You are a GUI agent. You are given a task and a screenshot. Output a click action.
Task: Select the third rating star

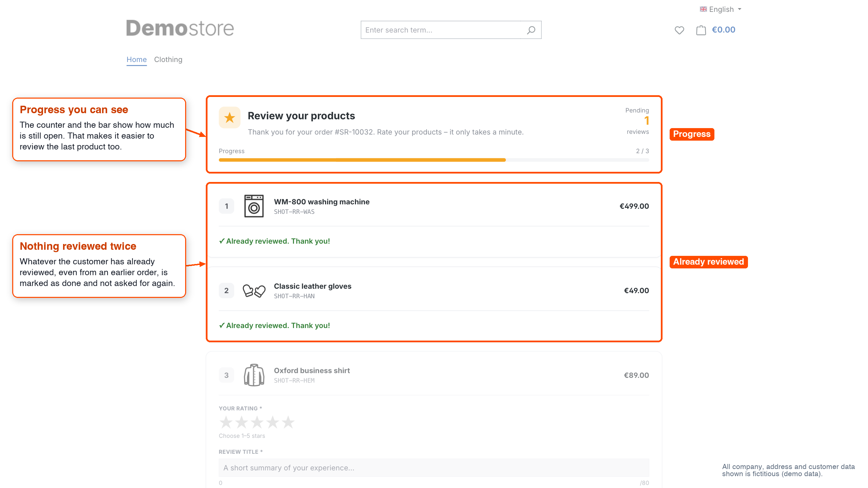click(257, 422)
